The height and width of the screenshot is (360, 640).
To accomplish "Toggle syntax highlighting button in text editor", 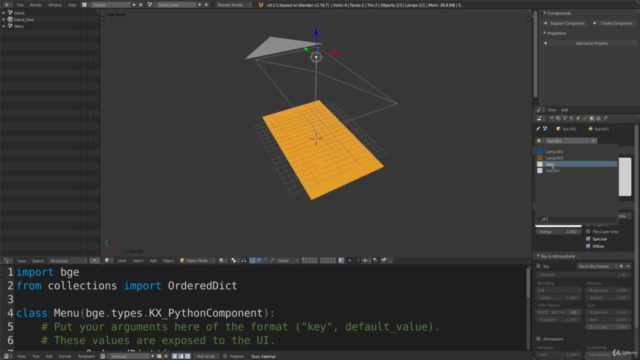I will pos(187,356).
